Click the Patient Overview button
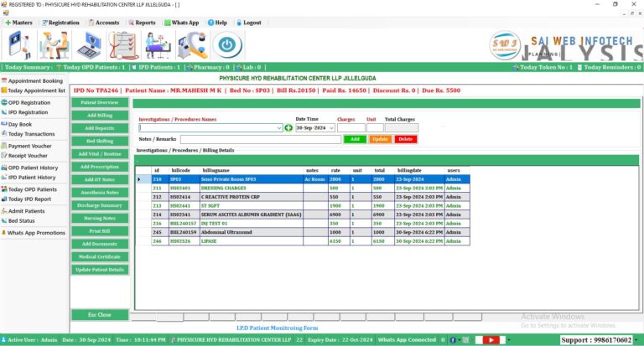Image resolution: width=644 pixels, height=346 pixels. (x=100, y=102)
